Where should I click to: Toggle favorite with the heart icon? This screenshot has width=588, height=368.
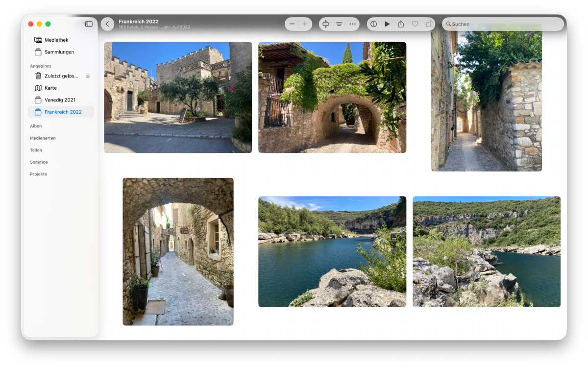[x=415, y=24]
